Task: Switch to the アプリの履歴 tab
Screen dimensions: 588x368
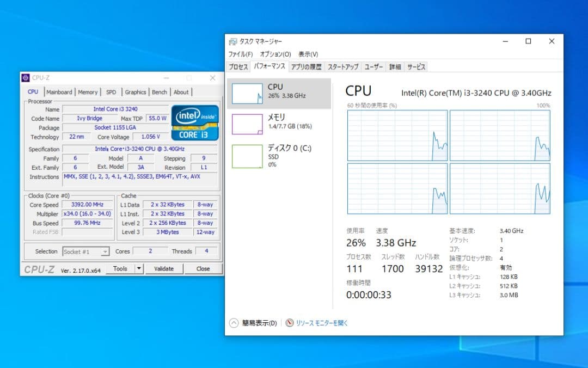Action: (307, 67)
